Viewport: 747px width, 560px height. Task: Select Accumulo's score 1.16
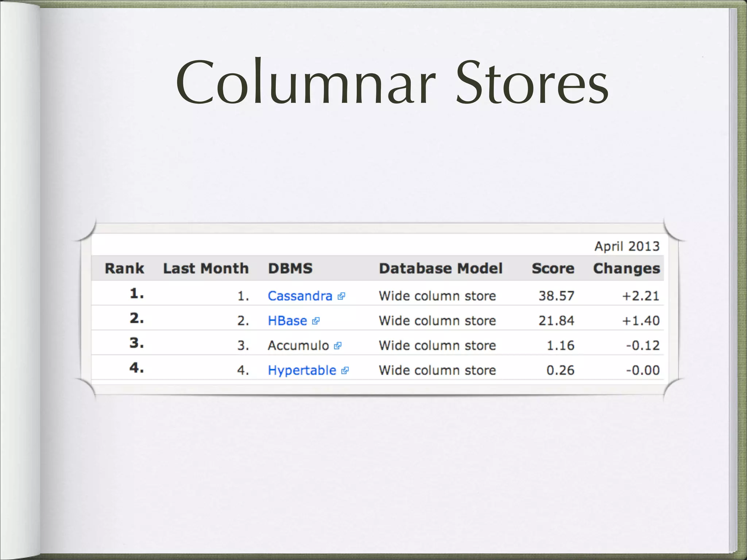[x=561, y=345]
